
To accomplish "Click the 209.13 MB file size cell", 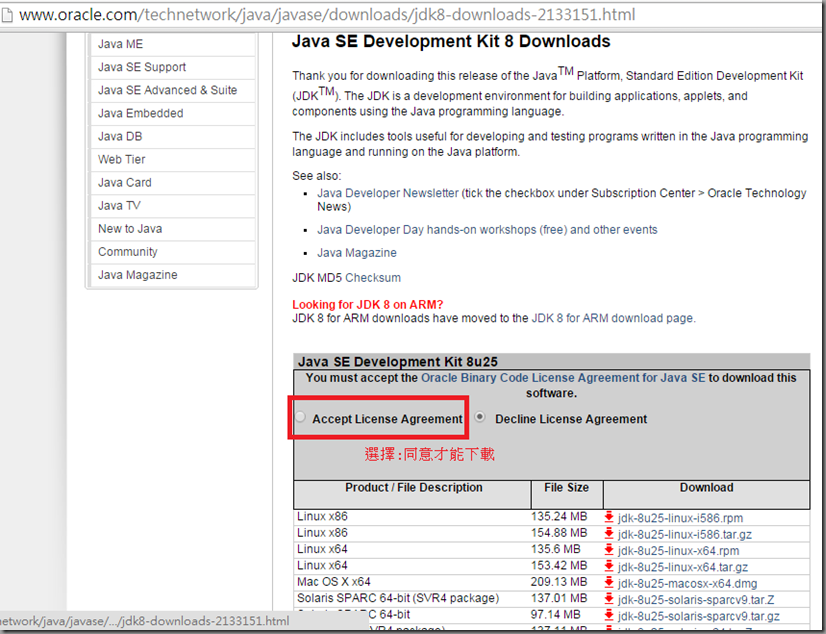I will (x=559, y=582).
